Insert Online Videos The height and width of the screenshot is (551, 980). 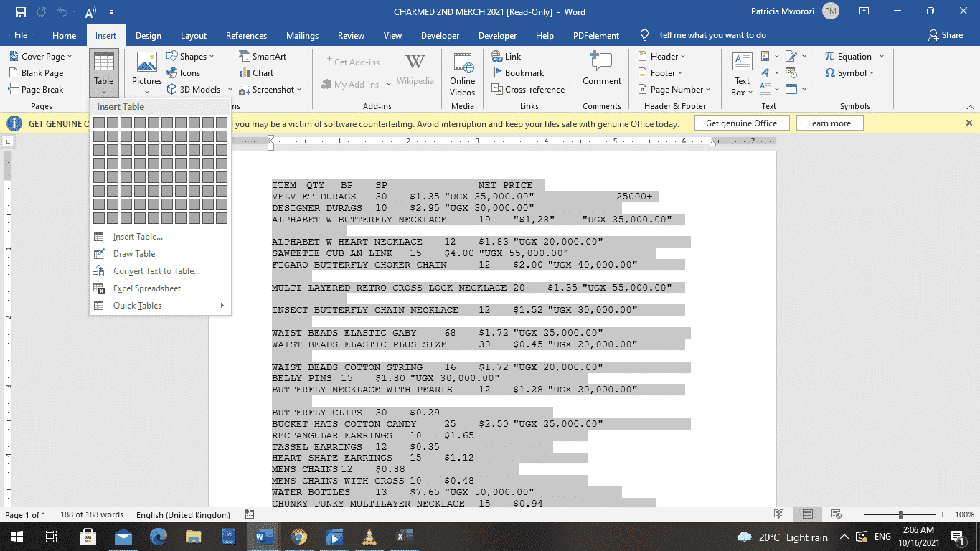[462, 72]
